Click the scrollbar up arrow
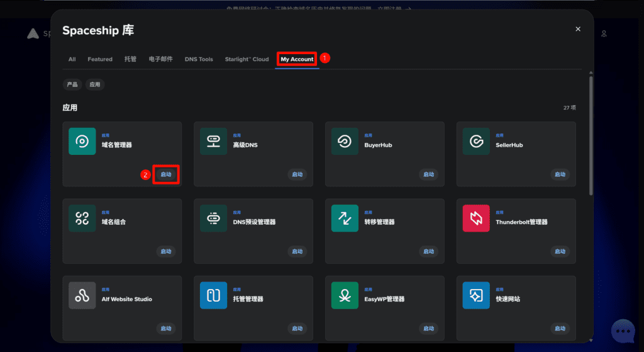The image size is (644, 352). 591,73
